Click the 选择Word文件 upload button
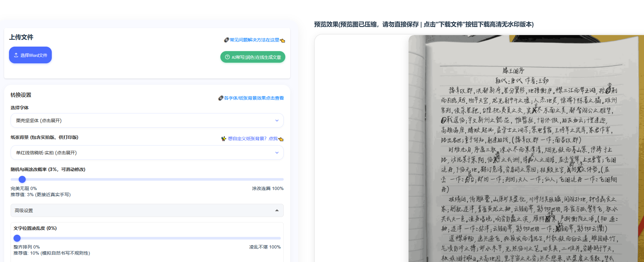Viewport: 644px width, 262px height. 30,55
